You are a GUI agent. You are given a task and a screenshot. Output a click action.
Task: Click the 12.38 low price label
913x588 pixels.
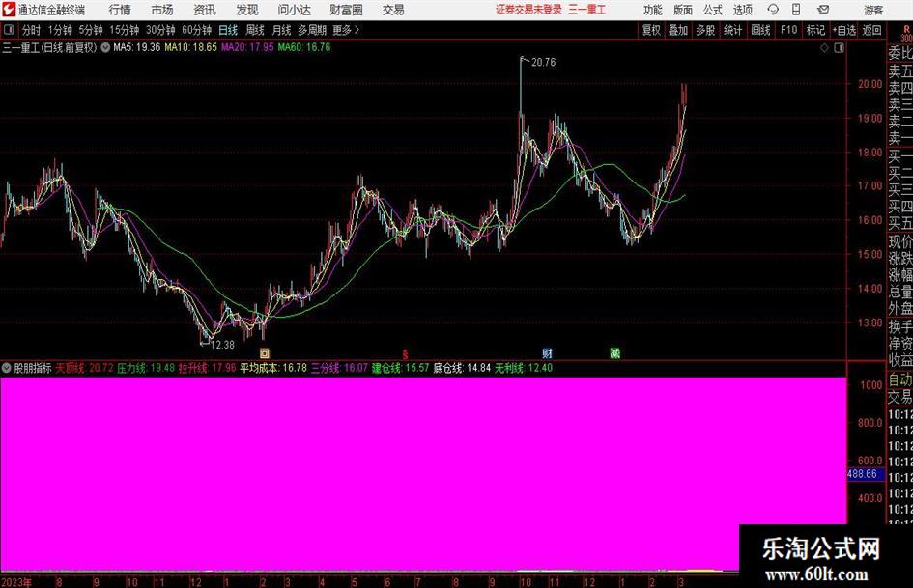(222, 345)
